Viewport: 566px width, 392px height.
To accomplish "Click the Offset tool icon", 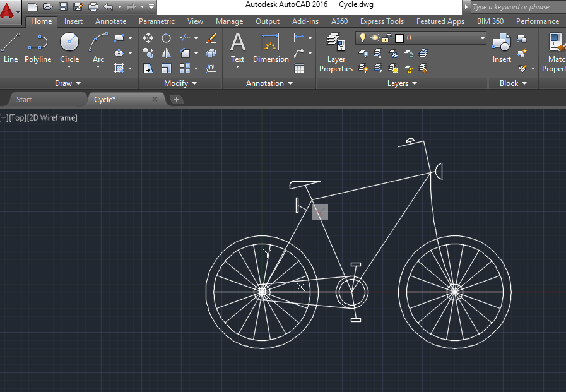I will point(211,68).
